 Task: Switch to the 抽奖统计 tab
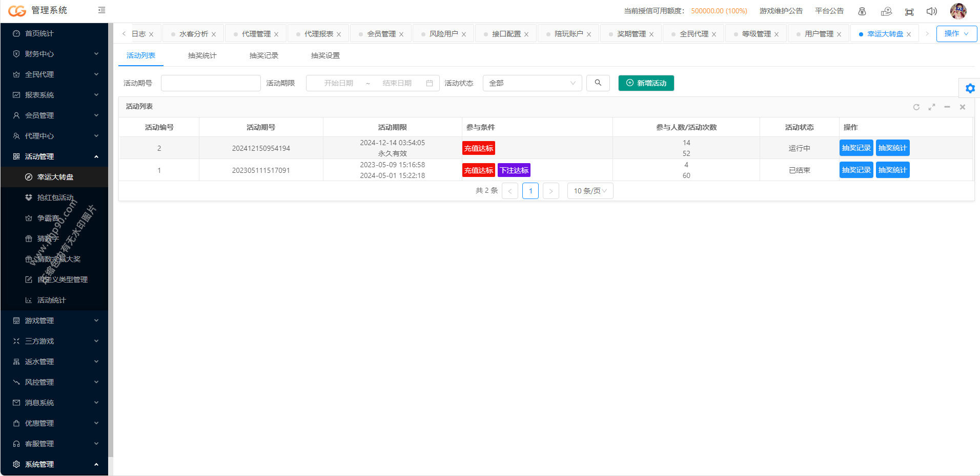click(x=202, y=55)
